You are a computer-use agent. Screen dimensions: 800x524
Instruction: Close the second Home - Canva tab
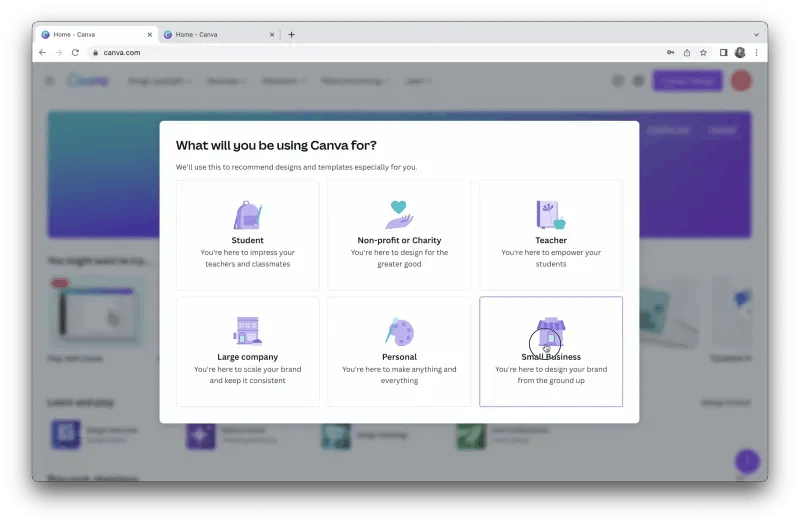[272, 35]
